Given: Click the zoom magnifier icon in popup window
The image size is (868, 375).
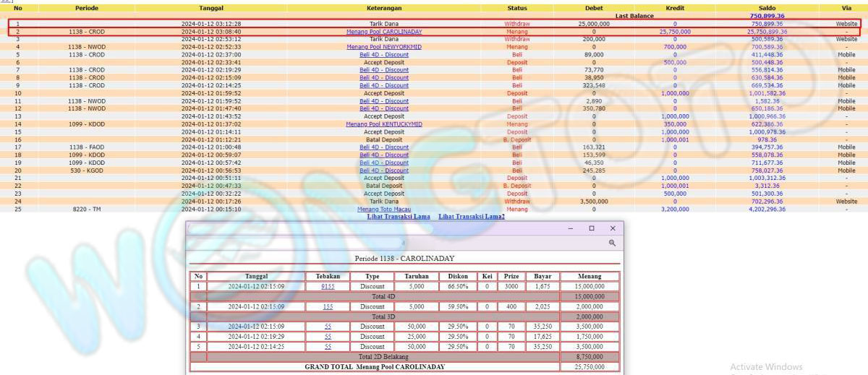Looking at the screenshot, I should click(612, 243).
